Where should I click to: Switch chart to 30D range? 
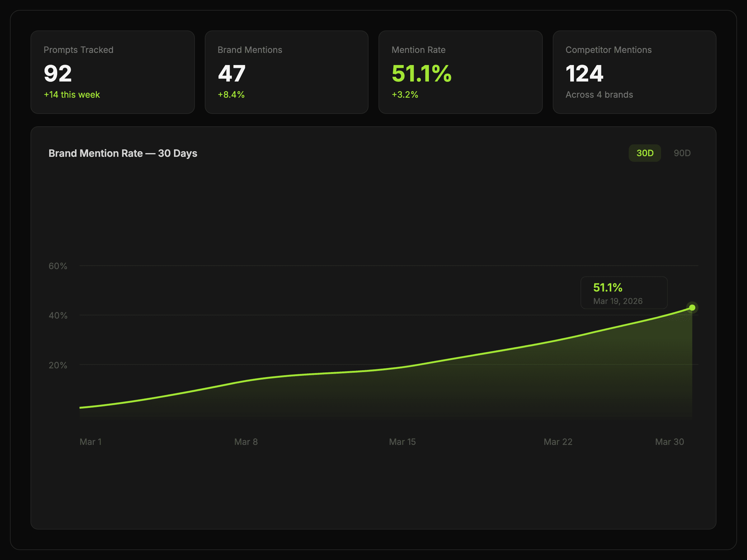coord(644,153)
